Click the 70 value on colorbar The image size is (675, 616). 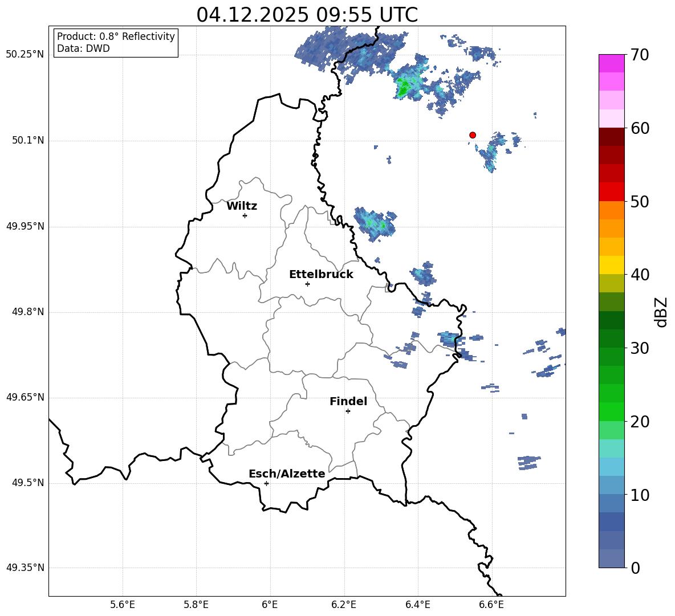coord(640,55)
